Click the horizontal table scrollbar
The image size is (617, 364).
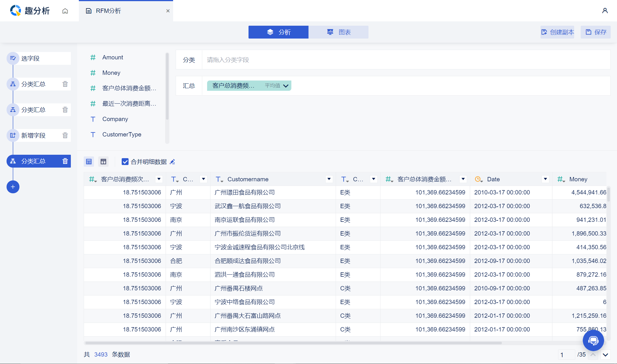coord(293,343)
